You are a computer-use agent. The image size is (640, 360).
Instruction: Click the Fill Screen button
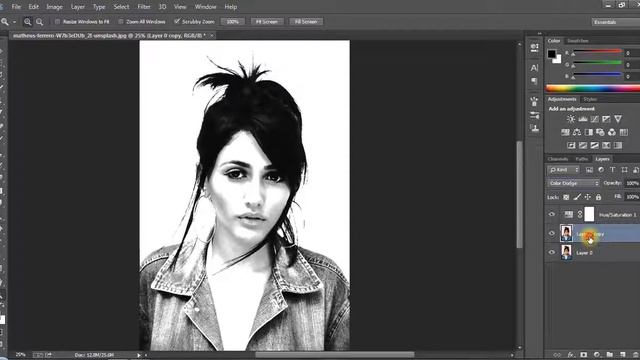[x=306, y=22]
